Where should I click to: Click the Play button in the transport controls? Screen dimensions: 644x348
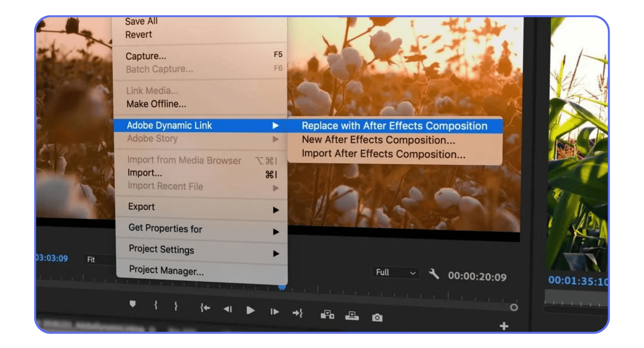[250, 310]
